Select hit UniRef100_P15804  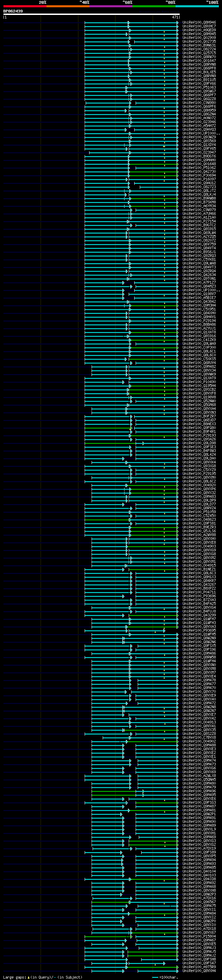199,936
